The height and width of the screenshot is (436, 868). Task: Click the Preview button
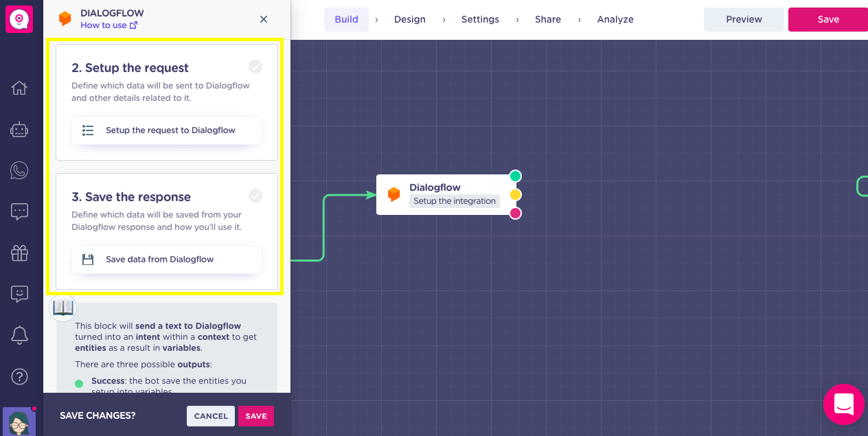744,19
